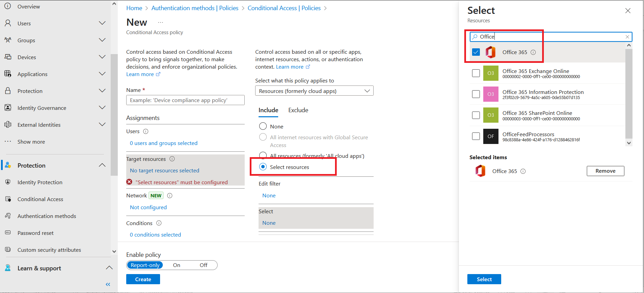644x293 pixels.
Task: Set Enable policy toggle to On
Action: [177, 265]
